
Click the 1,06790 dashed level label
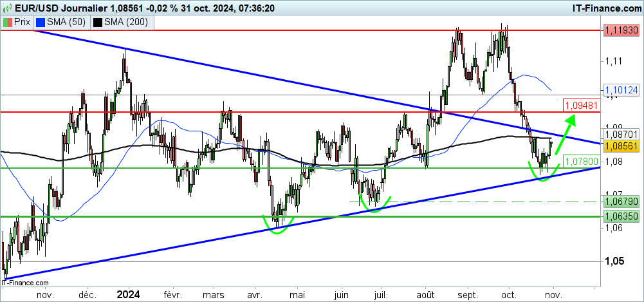(620, 202)
